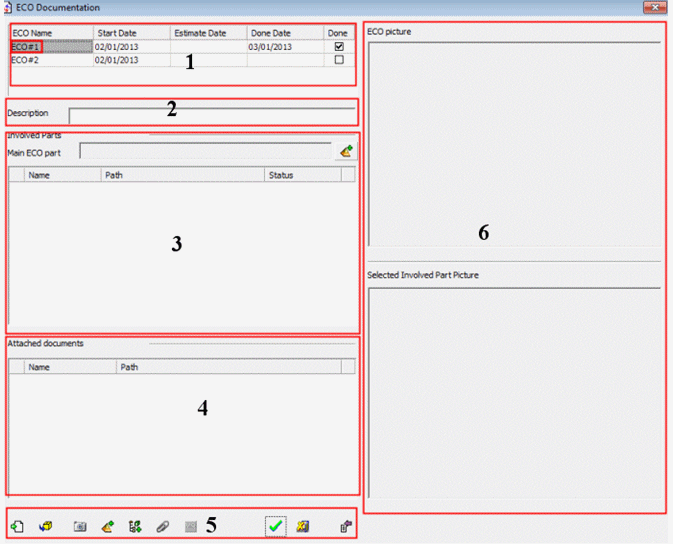
Task: Click the exit door icon in toolbar
Action: (345, 526)
